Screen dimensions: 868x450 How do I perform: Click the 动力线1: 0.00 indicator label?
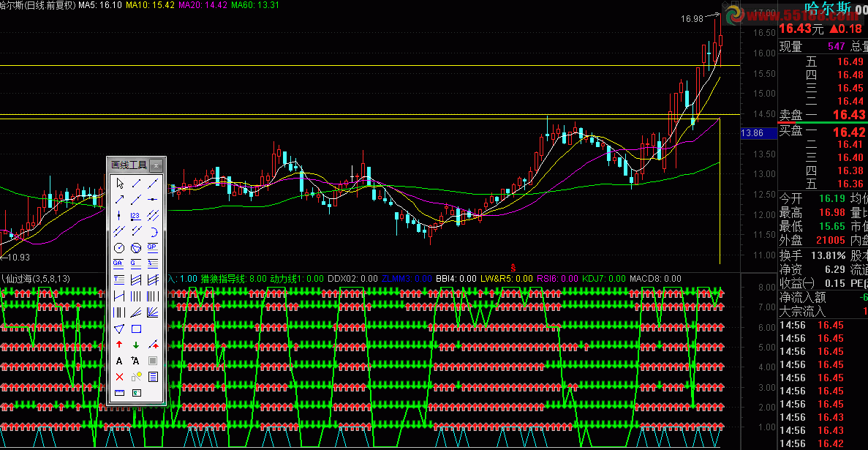pos(297,278)
